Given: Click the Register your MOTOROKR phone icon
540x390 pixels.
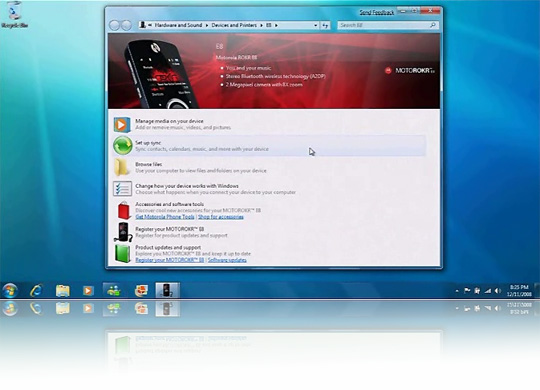Looking at the screenshot, I should [123, 232].
